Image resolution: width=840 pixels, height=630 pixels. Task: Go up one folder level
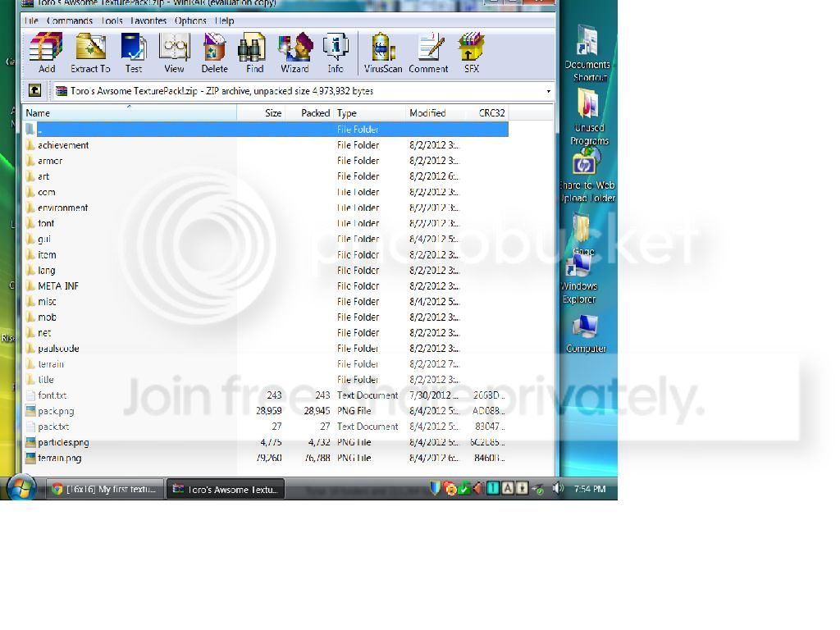point(34,91)
